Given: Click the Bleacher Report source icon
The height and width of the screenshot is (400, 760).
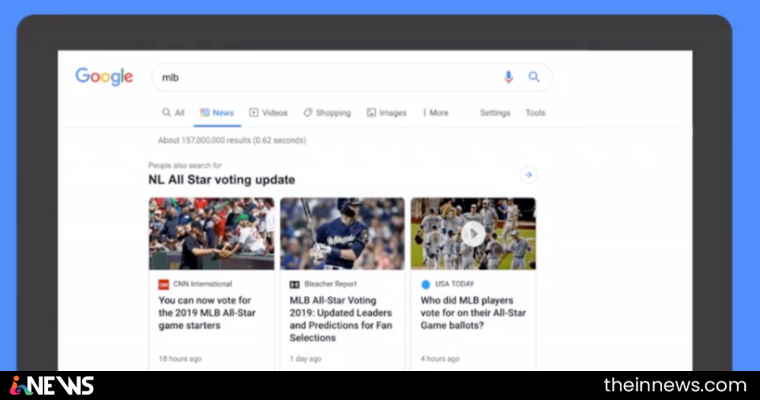Looking at the screenshot, I should point(294,284).
